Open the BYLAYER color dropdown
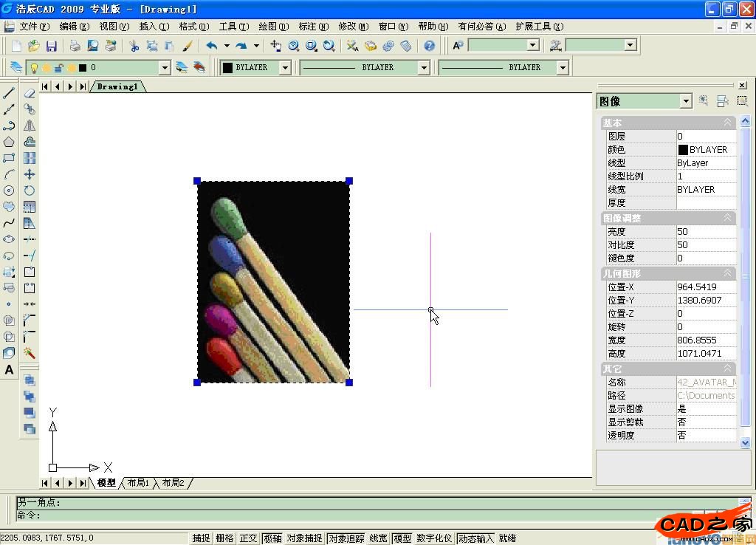756x545 pixels. click(285, 68)
